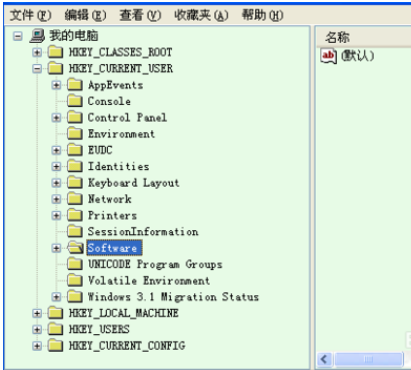411x370 pixels.
Task: Select the HKEY_CURRENT_CONFIG label
Action: [127, 346]
